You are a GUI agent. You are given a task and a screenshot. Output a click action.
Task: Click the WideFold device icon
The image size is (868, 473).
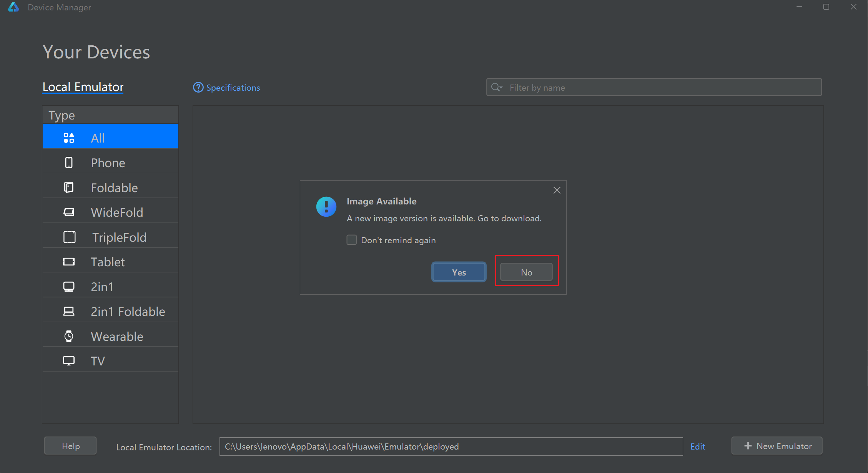coord(69,212)
